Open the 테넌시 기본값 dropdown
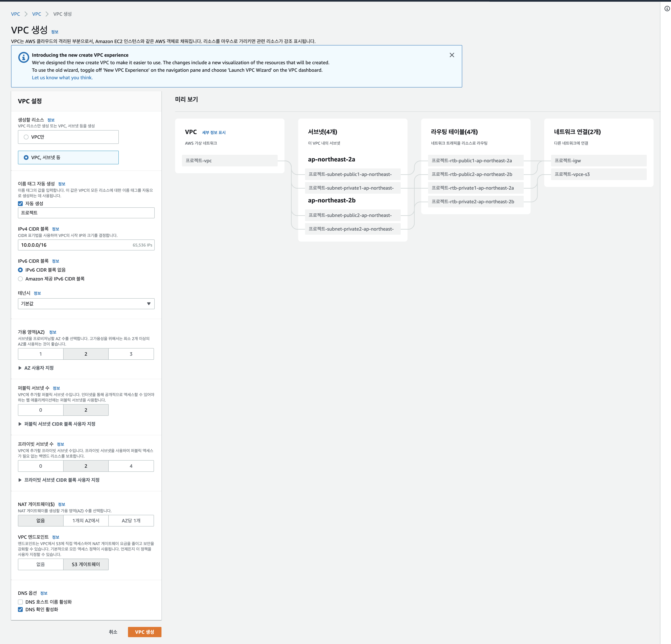 86,304
